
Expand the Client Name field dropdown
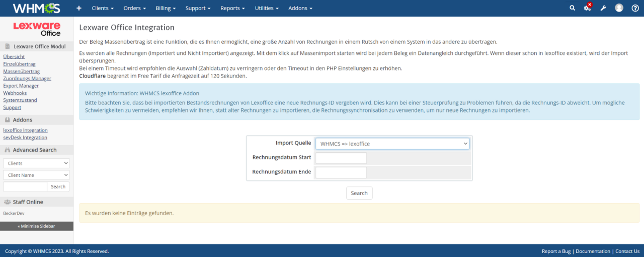coord(36,175)
